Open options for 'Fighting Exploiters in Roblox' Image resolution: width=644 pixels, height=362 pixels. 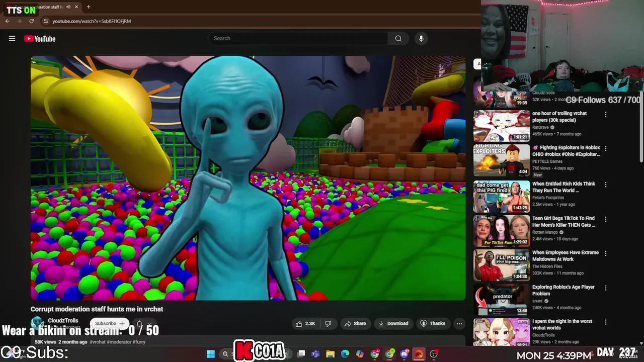(x=606, y=149)
